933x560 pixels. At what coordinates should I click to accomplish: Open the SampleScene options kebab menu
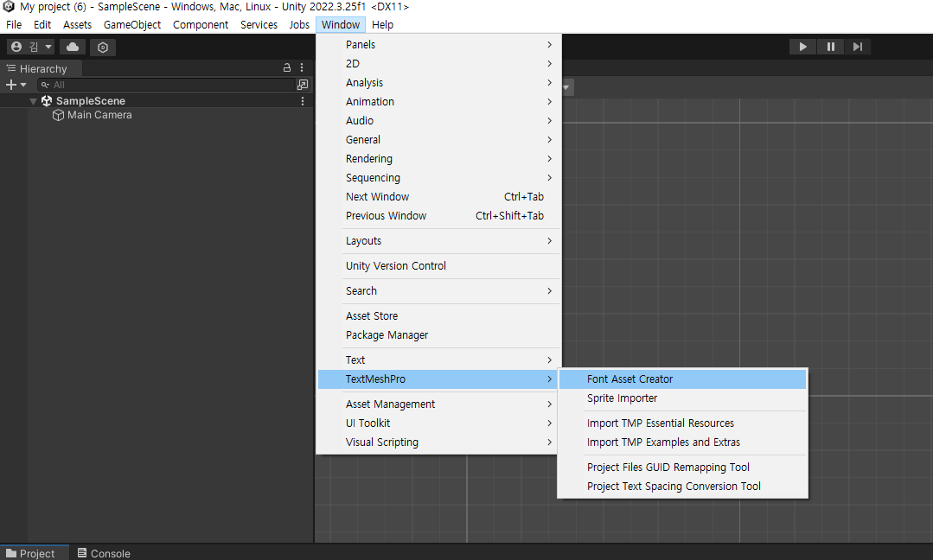(x=303, y=101)
